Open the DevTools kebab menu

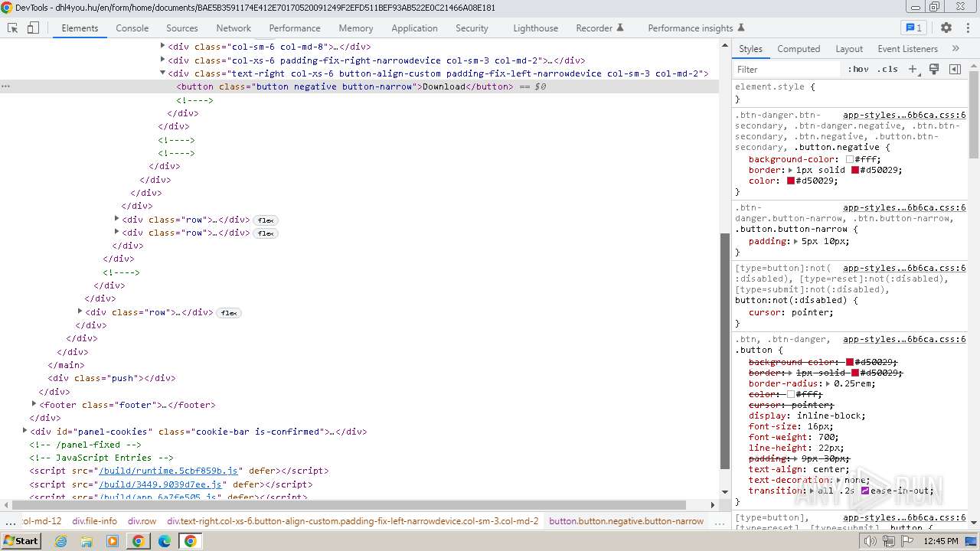click(x=966, y=28)
